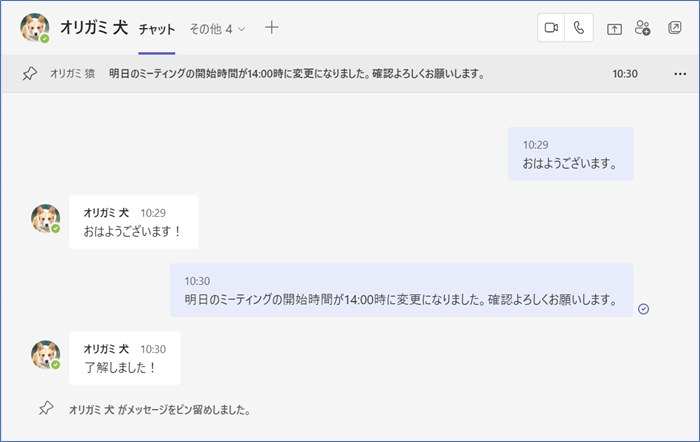This screenshot has height=442, width=700.
Task: Click avatar beside the おはようございます！ message
Action: pos(45,220)
